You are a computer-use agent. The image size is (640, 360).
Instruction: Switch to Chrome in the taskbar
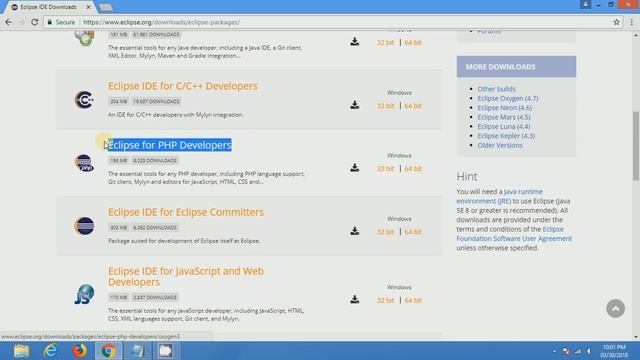coord(109,351)
